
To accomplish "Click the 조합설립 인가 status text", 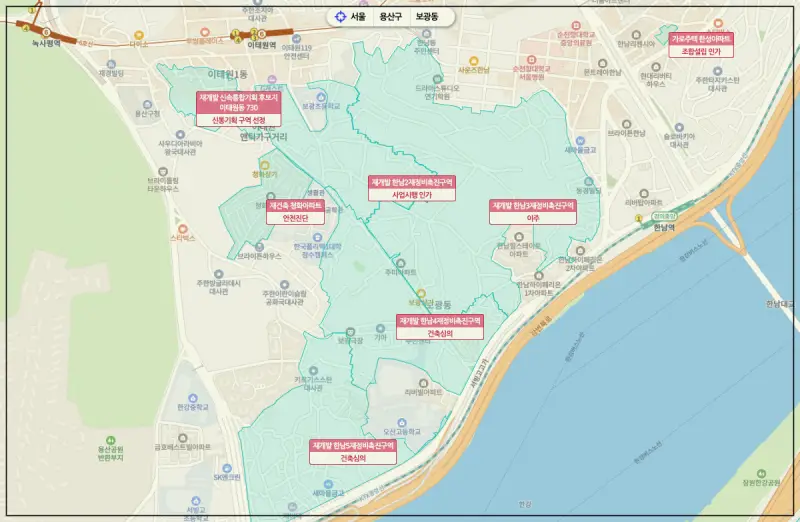I will pos(701,52).
